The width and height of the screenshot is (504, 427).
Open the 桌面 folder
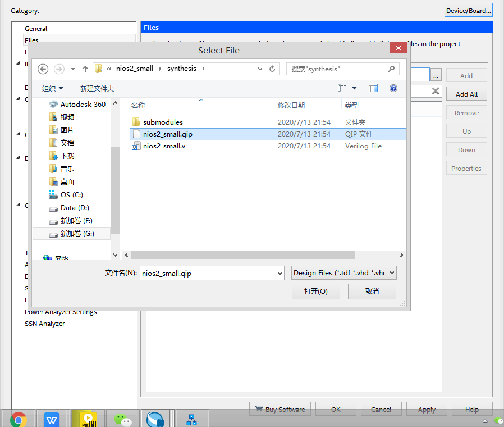[62, 182]
